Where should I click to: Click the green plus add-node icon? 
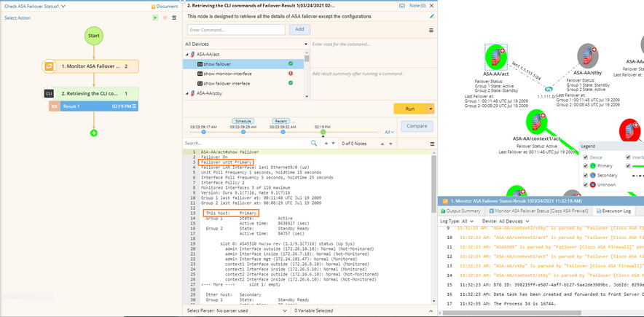click(x=93, y=133)
